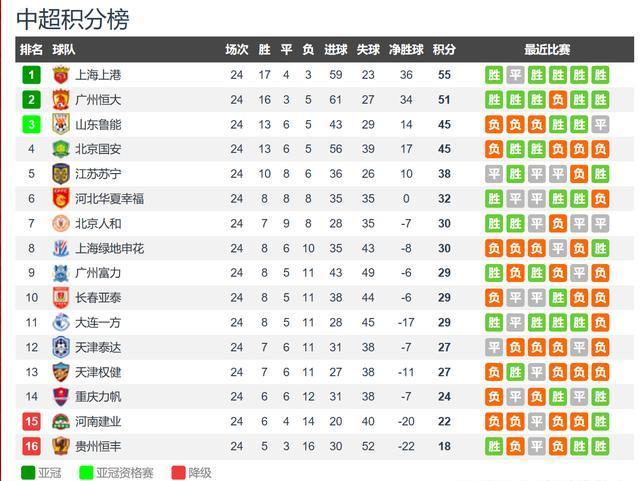The height and width of the screenshot is (481, 640).
Task: Click the Beijing Guoan (北京国安) team badge
Action: [x=60, y=149]
